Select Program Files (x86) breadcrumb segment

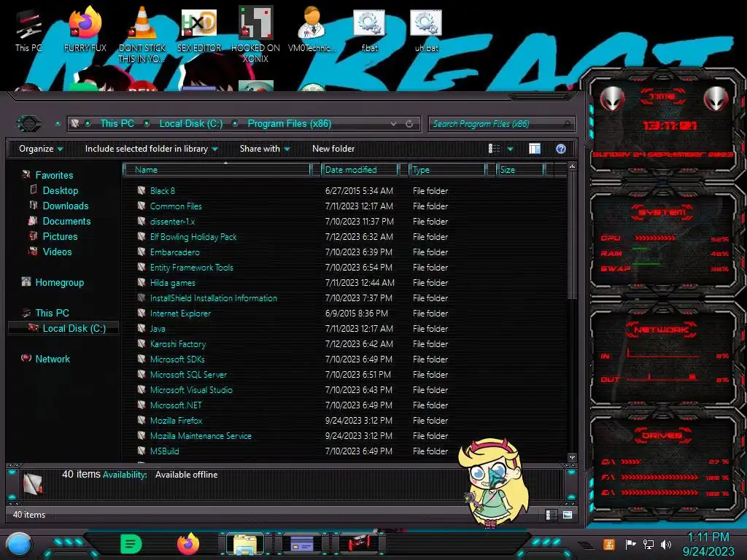[289, 124]
